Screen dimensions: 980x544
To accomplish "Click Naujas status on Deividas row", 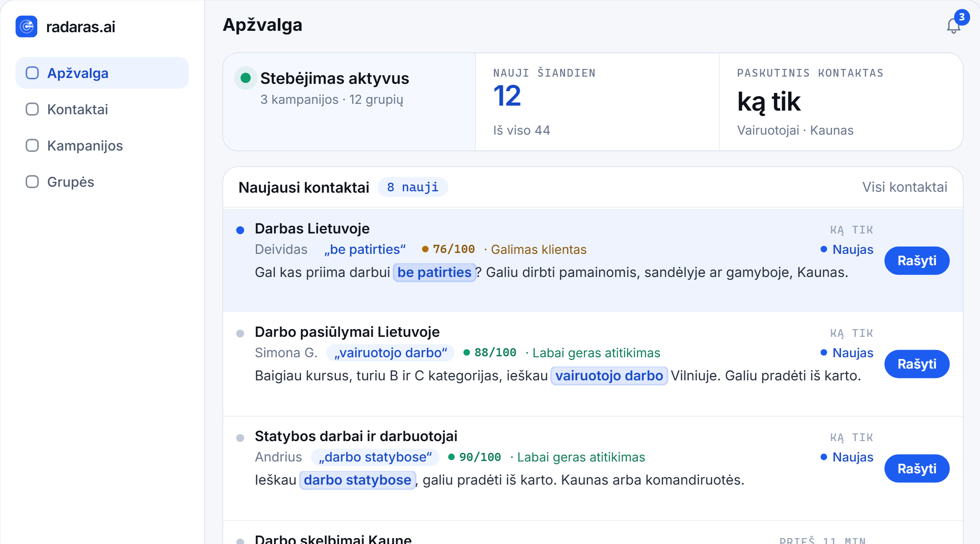I will 847,249.
